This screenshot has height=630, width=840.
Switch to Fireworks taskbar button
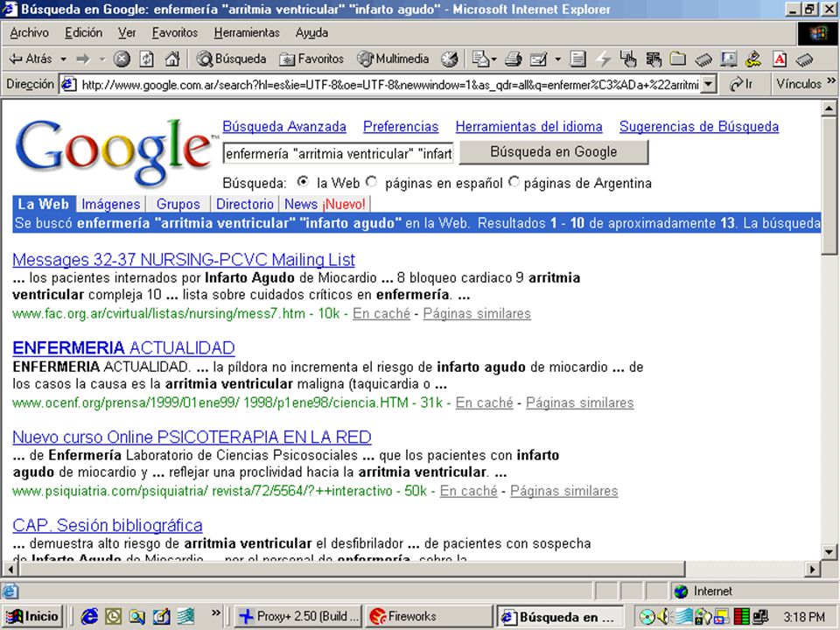(429, 617)
